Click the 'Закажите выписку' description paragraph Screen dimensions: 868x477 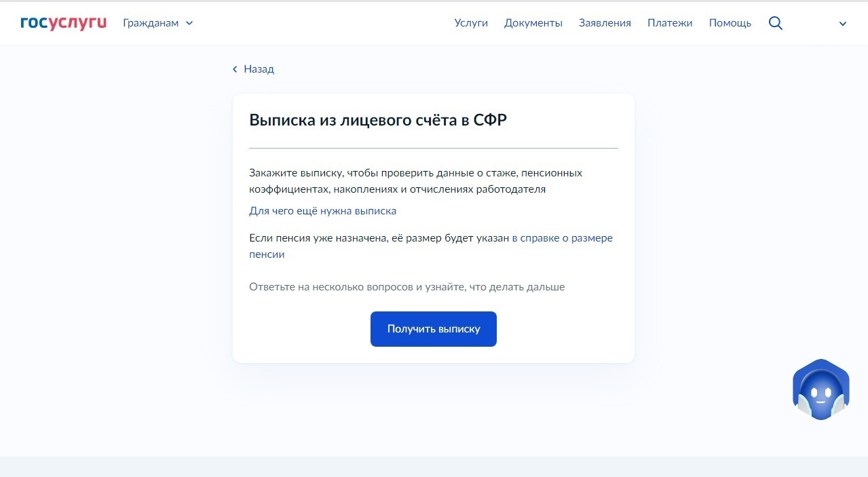(415, 181)
